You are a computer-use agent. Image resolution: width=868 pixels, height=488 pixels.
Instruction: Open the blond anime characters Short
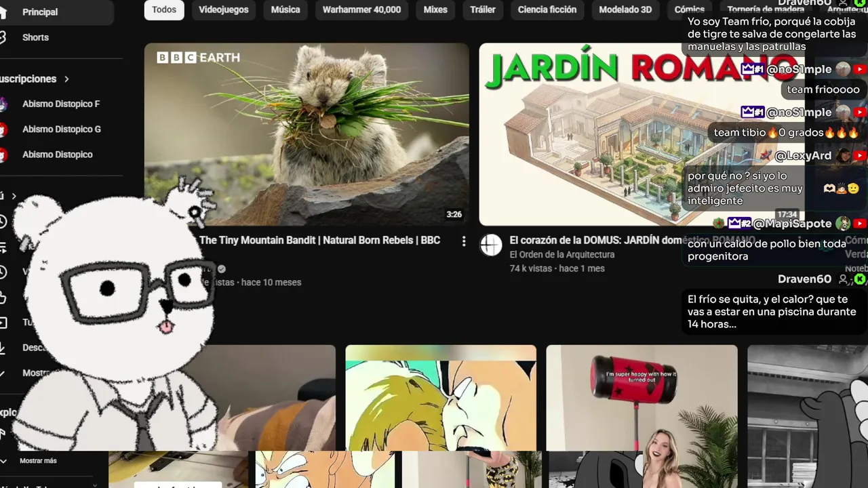click(441, 398)
